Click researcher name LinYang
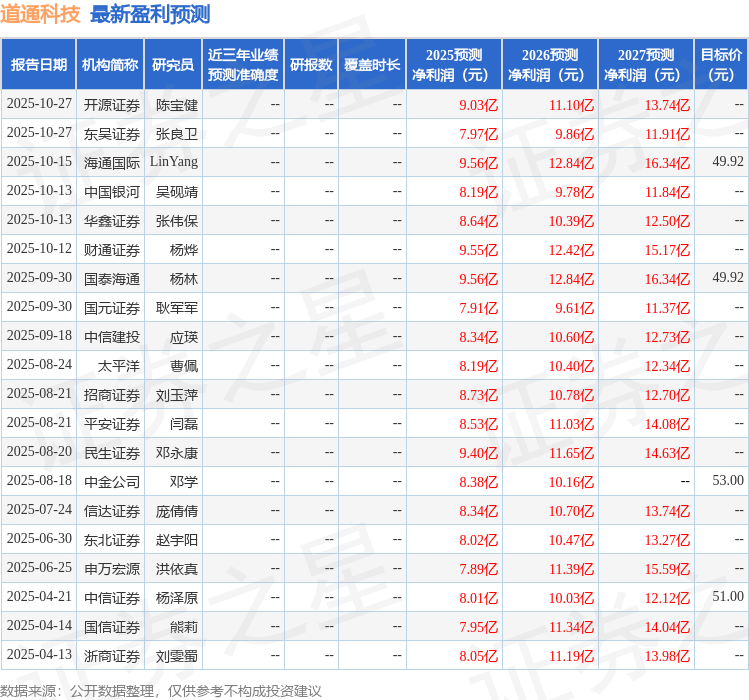This screenshot has height=700, width=749. pos(174,162)
